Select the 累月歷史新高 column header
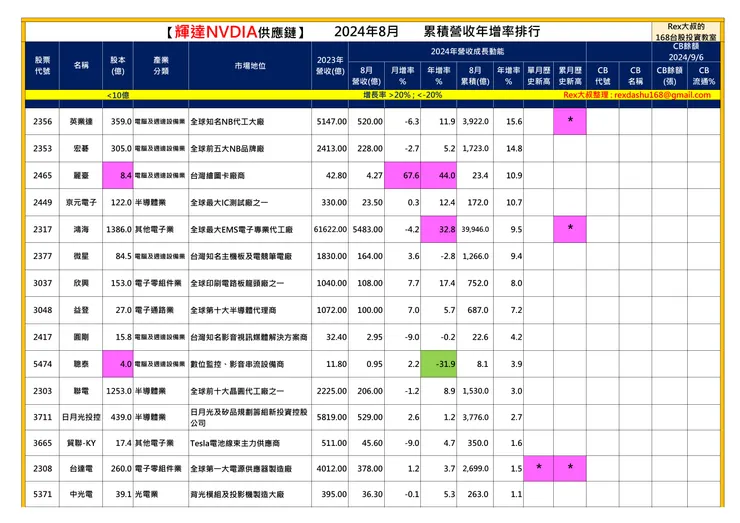 (570, 76)
